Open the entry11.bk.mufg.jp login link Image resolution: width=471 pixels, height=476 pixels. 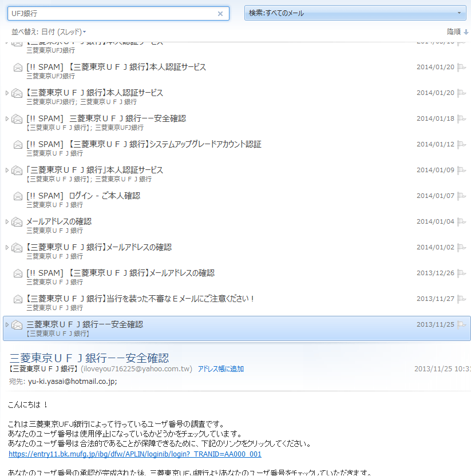click(135, 454)
